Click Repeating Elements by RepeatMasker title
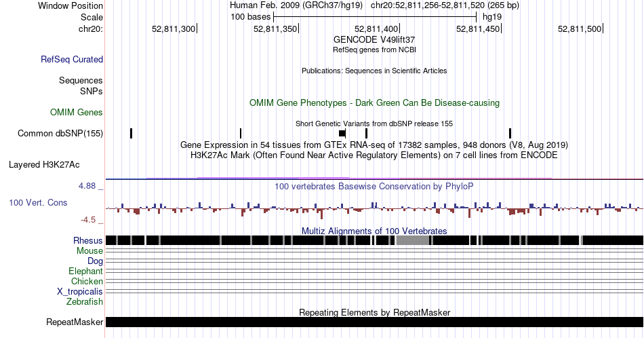The width and height of the screenshot is (644, 338). 374,312
